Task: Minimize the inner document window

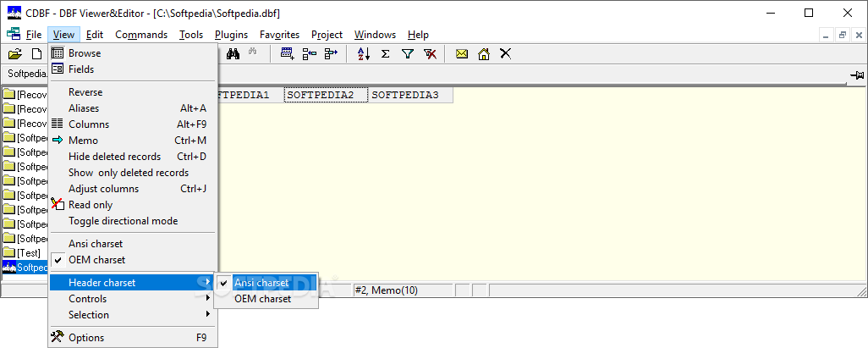Action: [827, 35]
